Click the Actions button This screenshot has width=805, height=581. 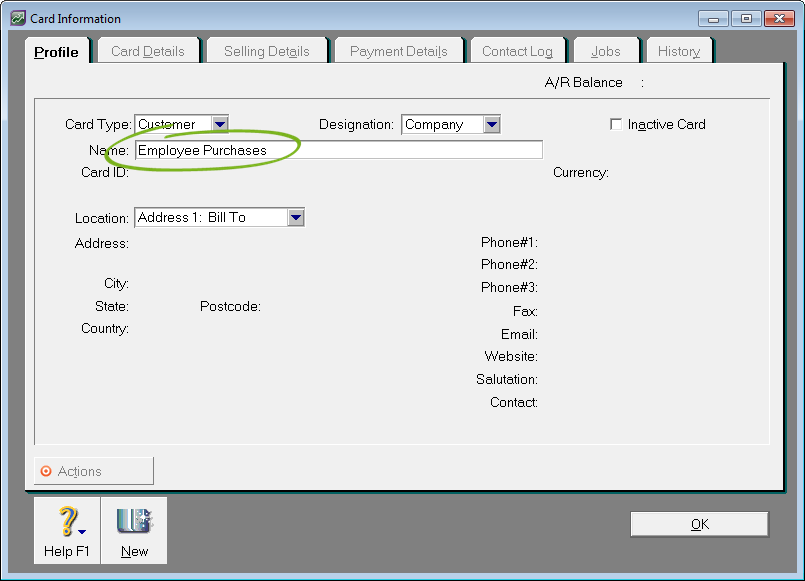[94, 471]
